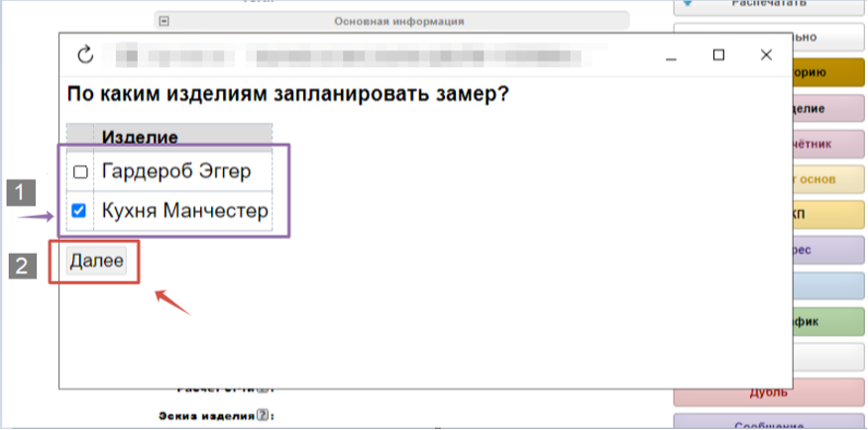Uncheck the 'Кухня Манчестер' checkbox
The image size is (868, 430).
[x=80, y=210]
